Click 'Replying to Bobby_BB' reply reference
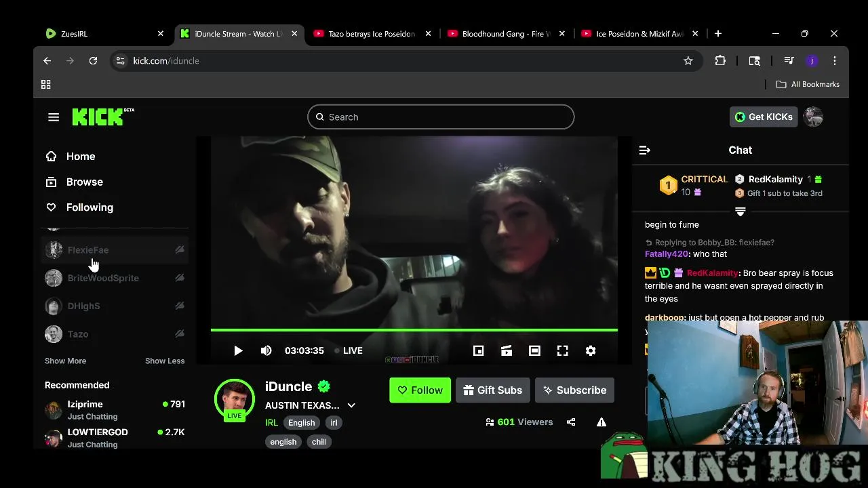The width and height of the screenshot is (868, 488). (x=709, y=243)
